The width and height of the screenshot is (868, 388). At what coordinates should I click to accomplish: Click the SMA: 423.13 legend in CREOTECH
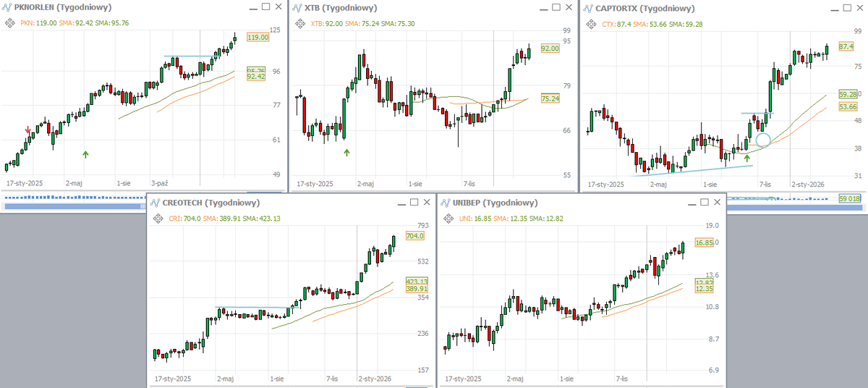262,218
